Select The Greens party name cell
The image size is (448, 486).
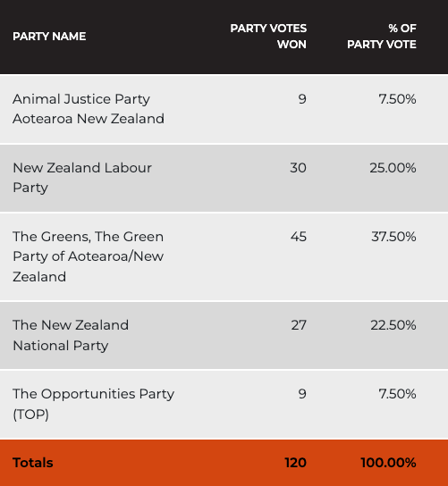(89, 256)
